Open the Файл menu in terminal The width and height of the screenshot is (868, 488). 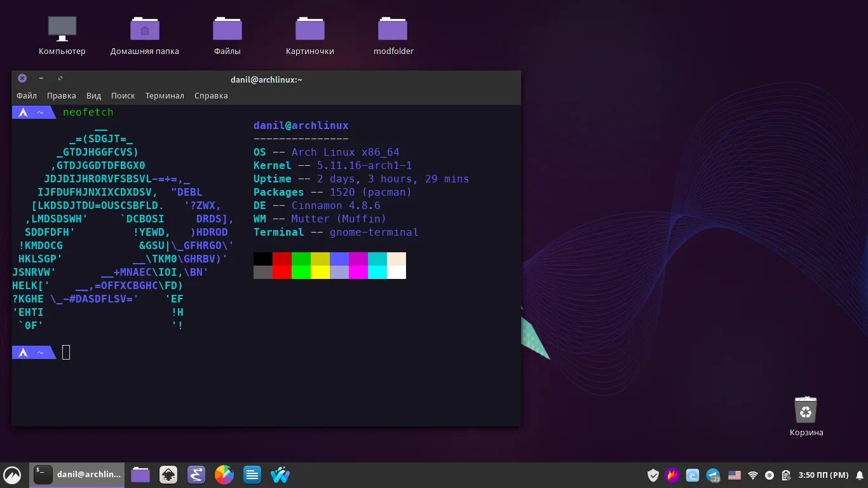[x=27, y=96]
